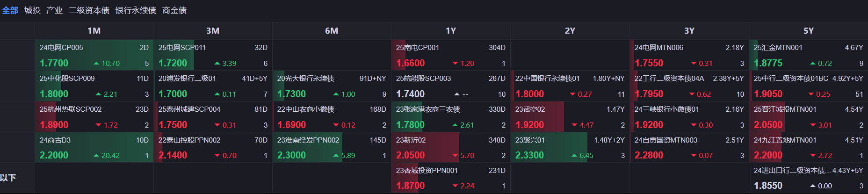Click the 1Y column header

click(x=451, y=31)
